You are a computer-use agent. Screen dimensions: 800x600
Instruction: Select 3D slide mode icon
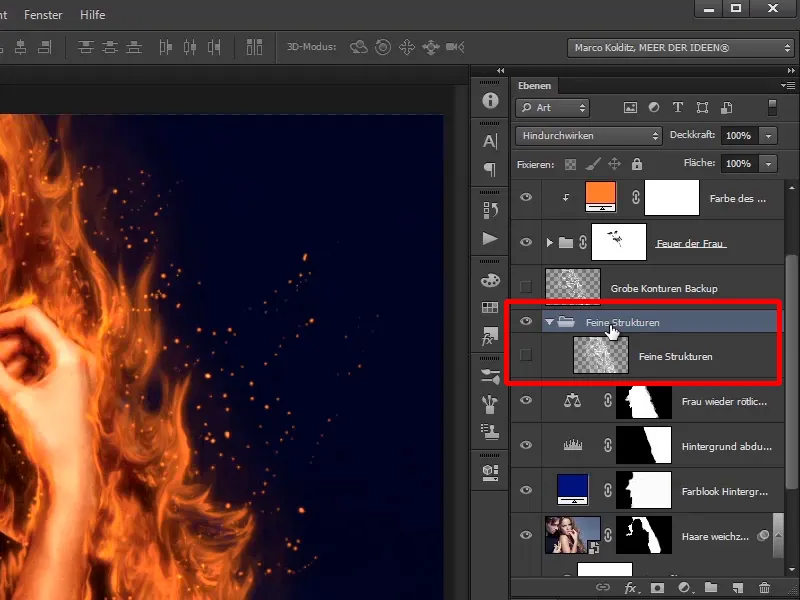pos(431,47)
